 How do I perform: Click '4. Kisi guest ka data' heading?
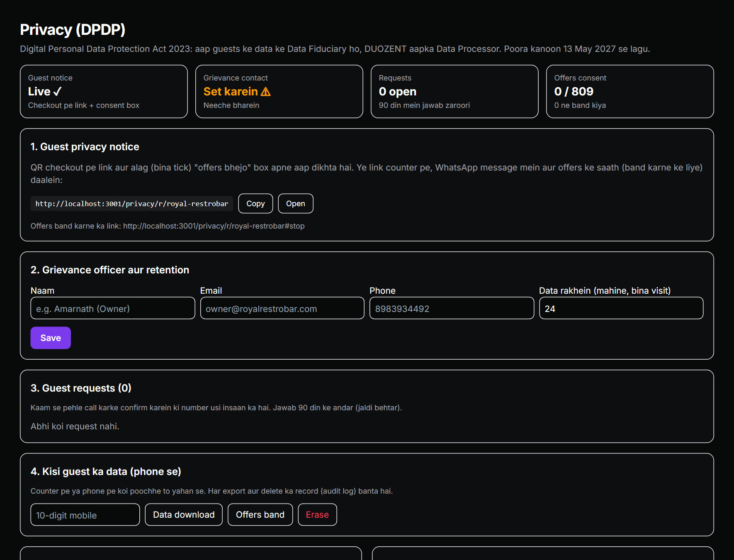pyautogui.click(x=106, y=472)
